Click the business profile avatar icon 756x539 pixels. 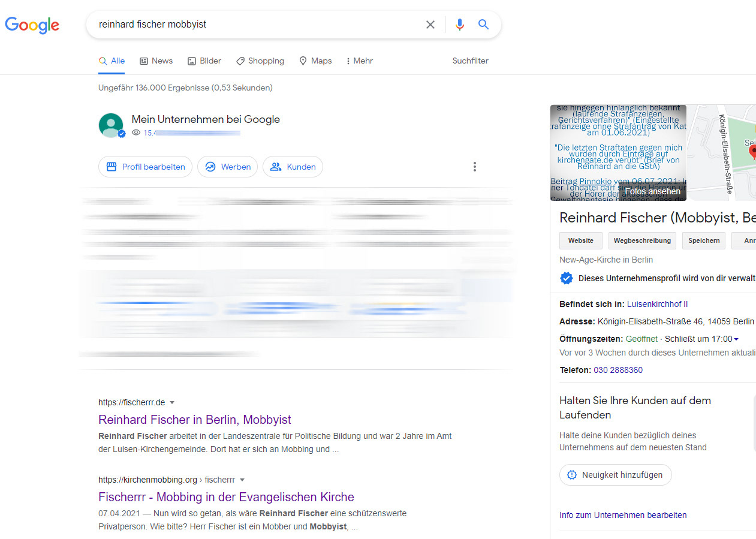[112, 125]
